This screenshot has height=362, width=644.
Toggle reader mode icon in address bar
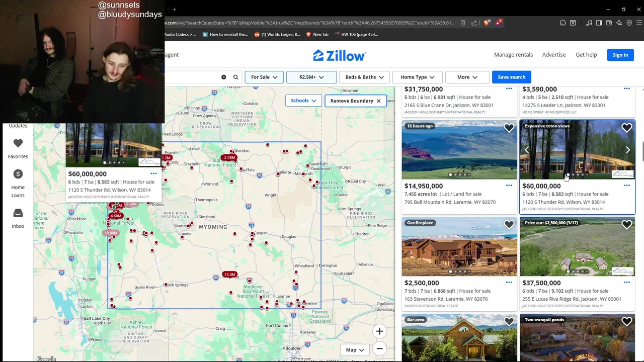tap(462, 23)
